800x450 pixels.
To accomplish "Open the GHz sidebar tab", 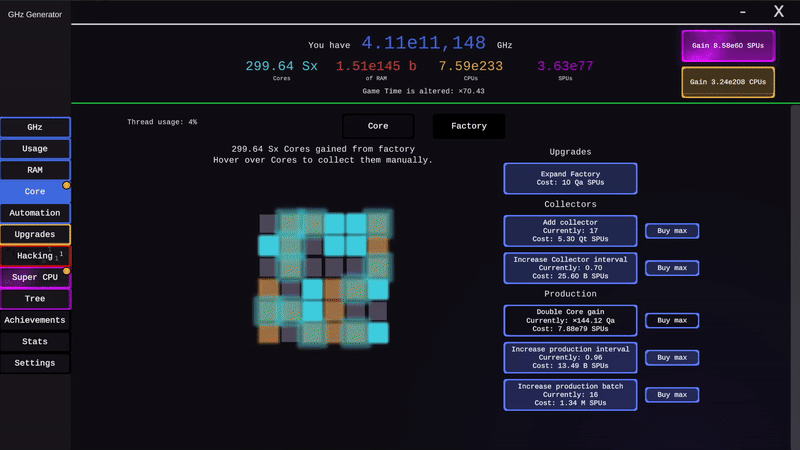I will (35, 127).
